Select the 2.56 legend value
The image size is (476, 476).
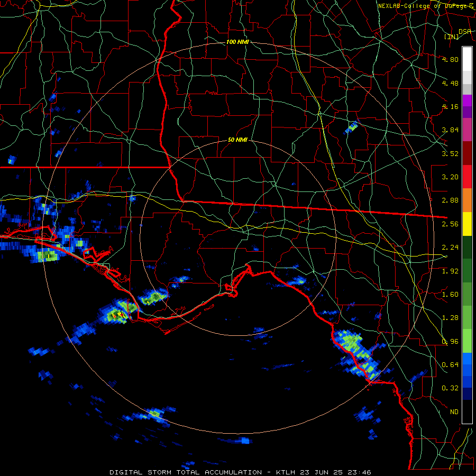coord(450,224)
